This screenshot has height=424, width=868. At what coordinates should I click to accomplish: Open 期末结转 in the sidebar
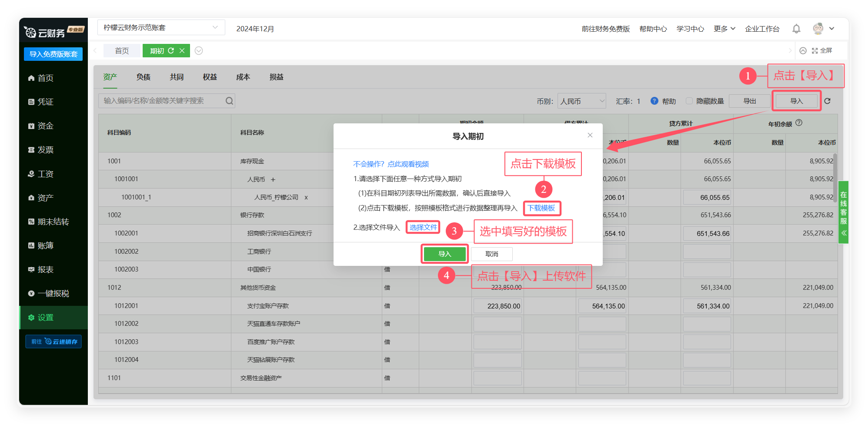pos(53,222)
